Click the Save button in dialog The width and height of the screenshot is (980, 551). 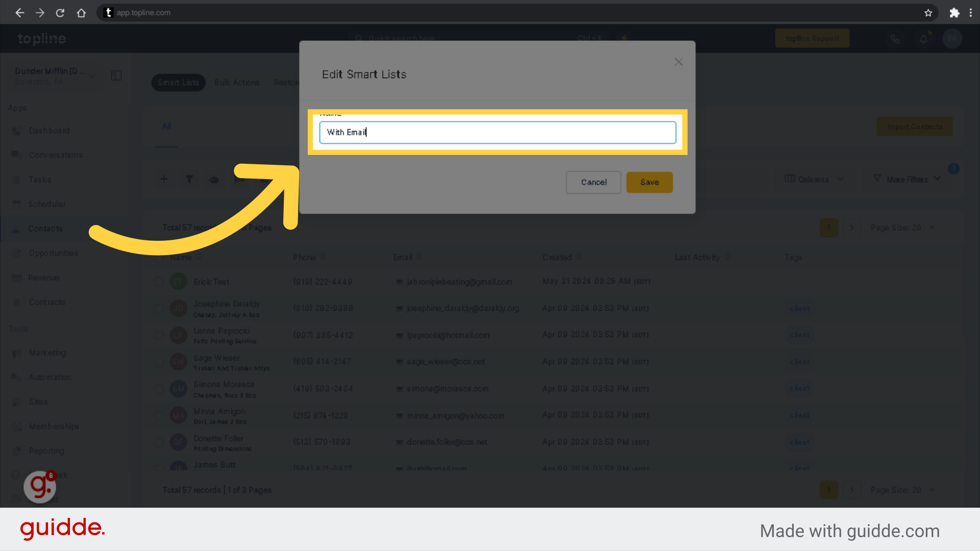click(x=649, y=182)
